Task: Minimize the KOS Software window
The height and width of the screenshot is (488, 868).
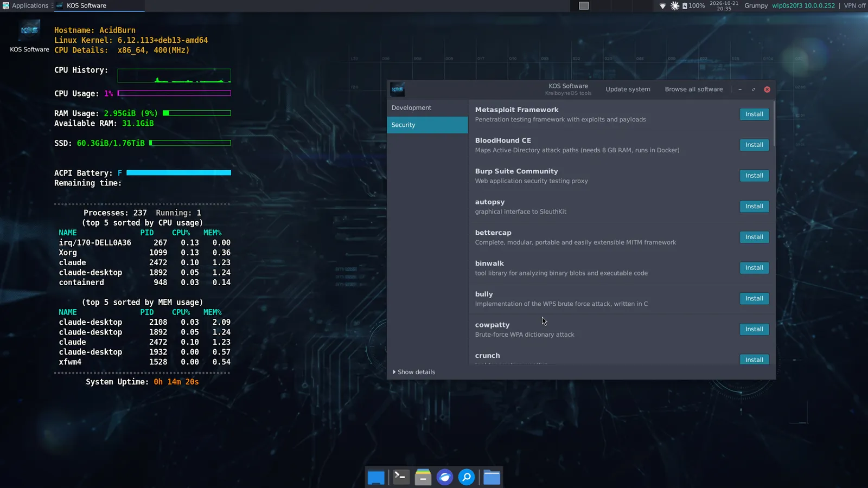Action: [740, 89]
